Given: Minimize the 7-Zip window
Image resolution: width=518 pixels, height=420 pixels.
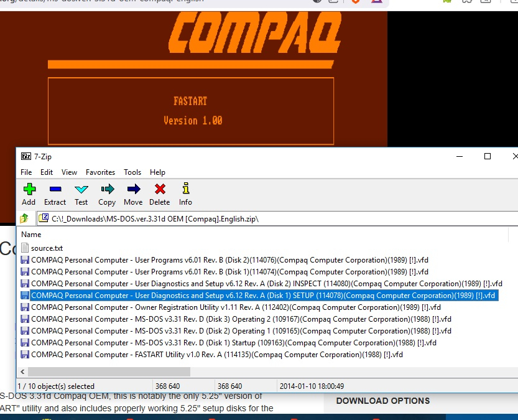Looking at the screenshot, I should coord(459,156).
